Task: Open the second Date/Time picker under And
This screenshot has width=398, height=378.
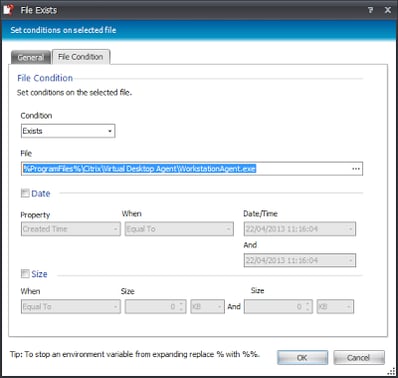Action: (300, 260)
